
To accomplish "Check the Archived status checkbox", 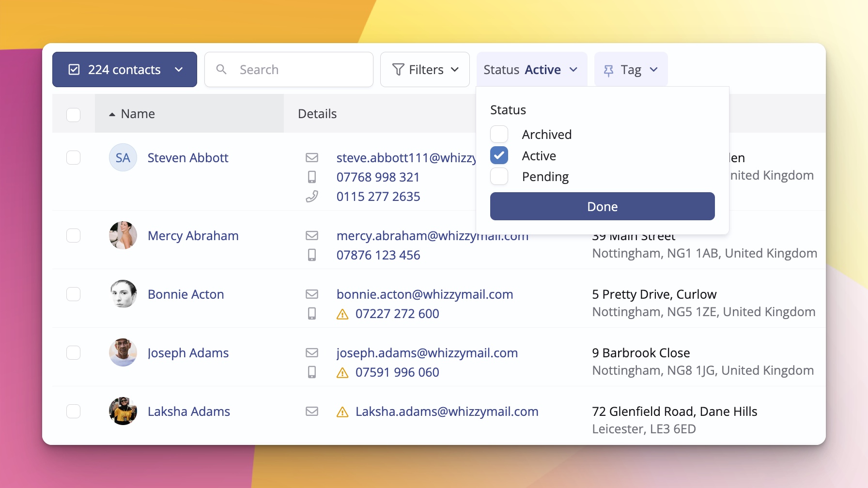I will click(499, 134).
